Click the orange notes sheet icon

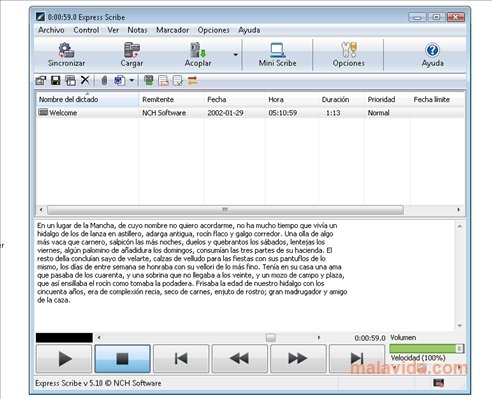(163, 80)
